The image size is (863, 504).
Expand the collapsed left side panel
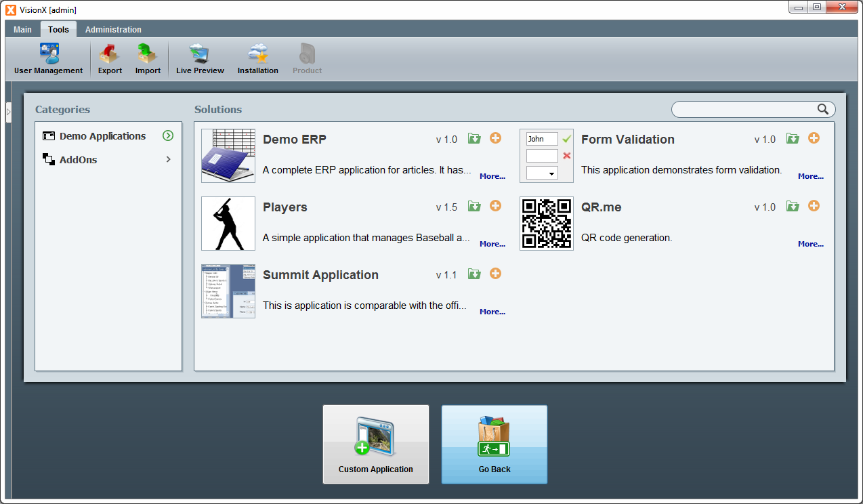pyautogui.click(x=9, y=112)
